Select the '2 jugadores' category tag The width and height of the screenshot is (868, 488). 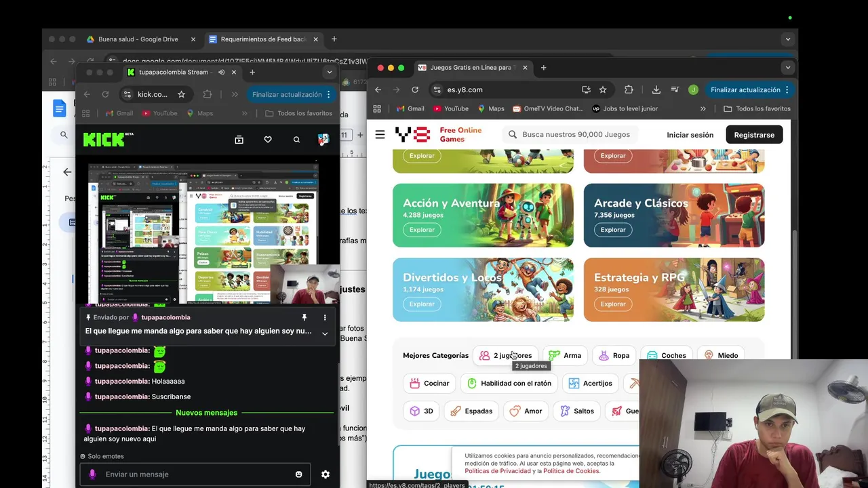point(505,355)
